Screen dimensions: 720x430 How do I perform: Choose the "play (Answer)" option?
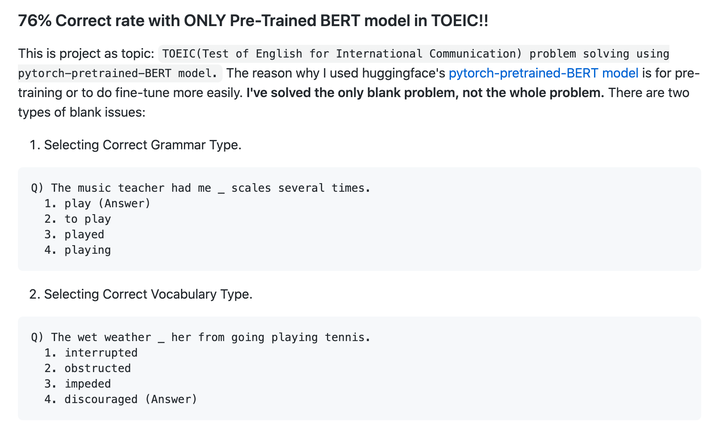(x=107, y=204)
